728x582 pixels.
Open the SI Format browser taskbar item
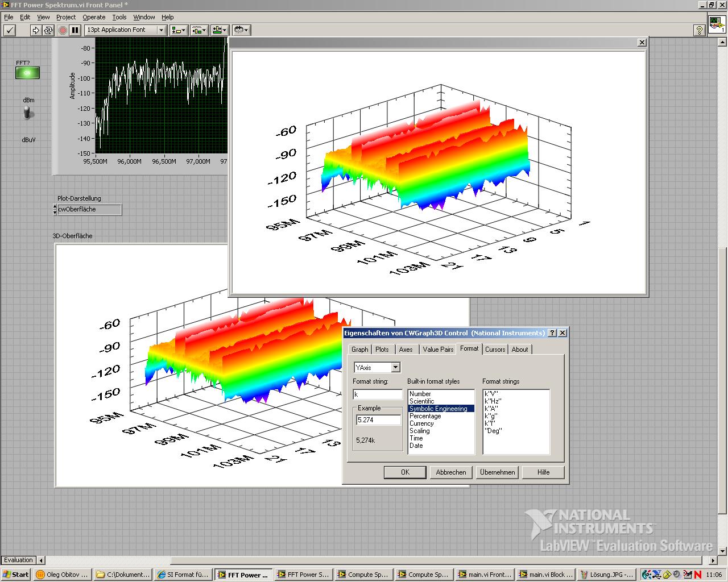click(183, 575)
